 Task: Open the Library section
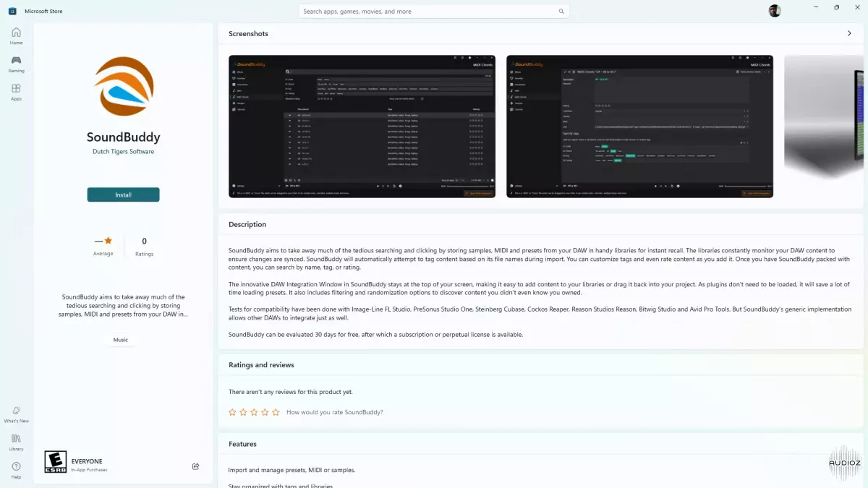16,442
